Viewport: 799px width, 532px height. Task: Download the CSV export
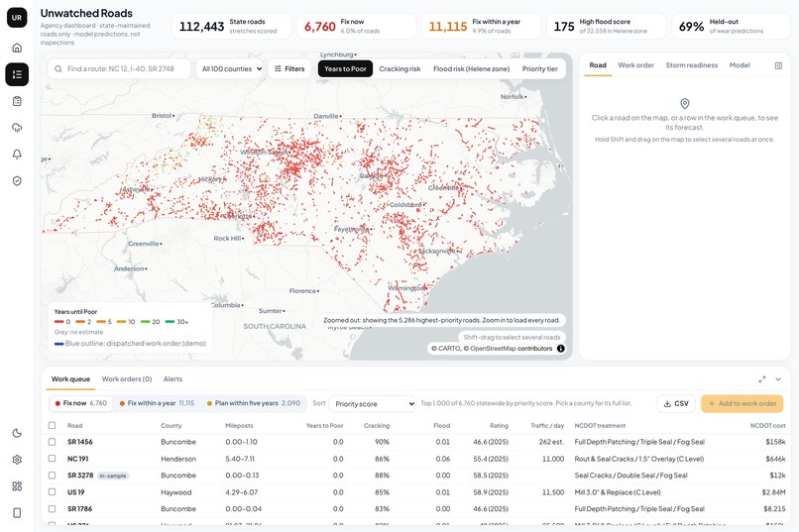[x=676, y=404]
